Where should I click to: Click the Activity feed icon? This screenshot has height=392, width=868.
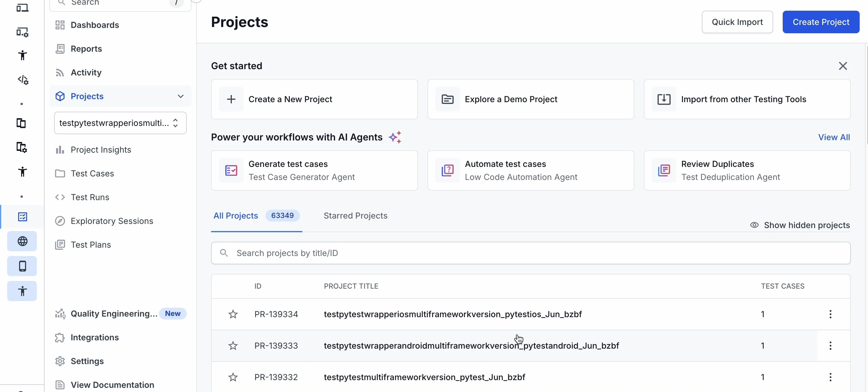60,73
